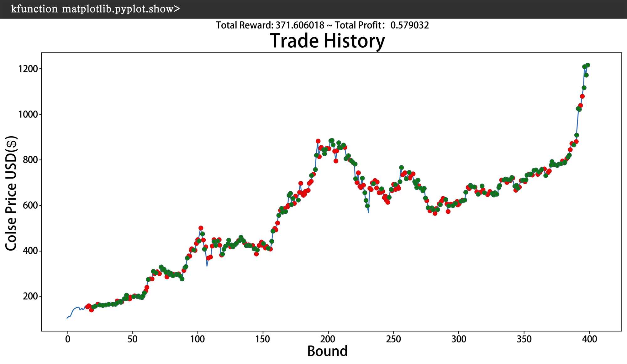
Task: Click the y-axis tick label 1200
Action: point(28,69)
